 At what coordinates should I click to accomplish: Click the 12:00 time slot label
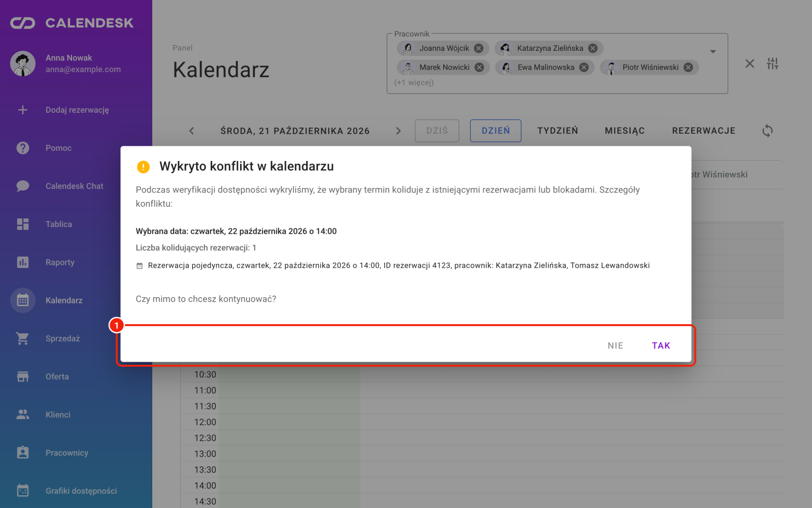[x=205, y=422]
